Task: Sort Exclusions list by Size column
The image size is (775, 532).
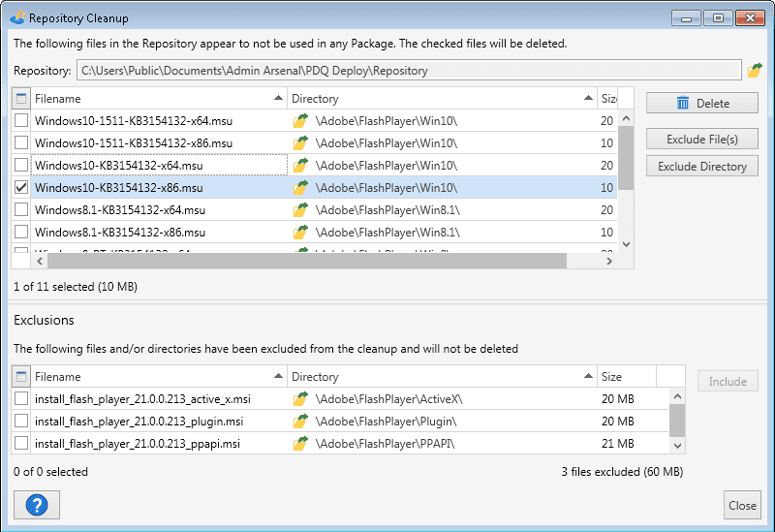Action: [627, 377]
